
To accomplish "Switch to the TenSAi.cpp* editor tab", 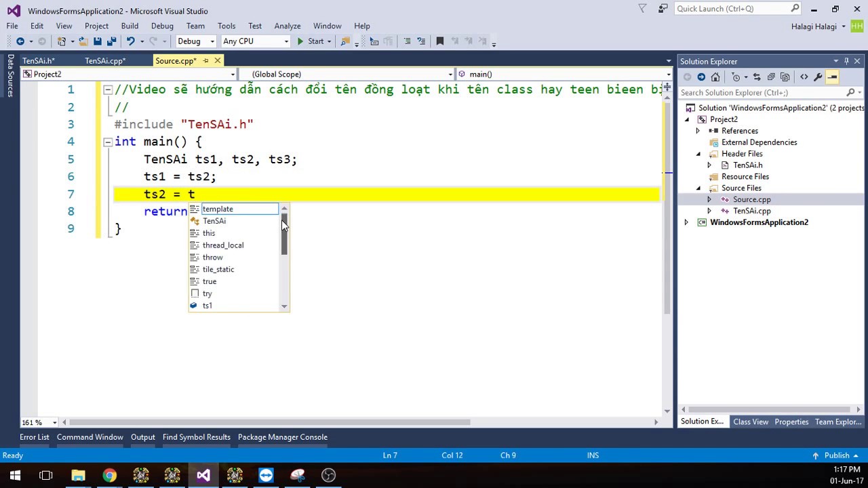I will tap(105, 61).
